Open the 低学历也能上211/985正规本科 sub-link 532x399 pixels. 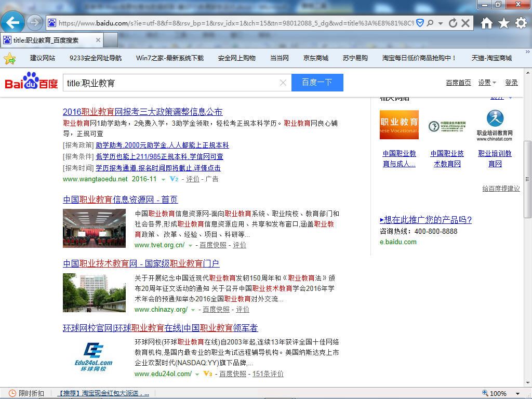(159, 156)
